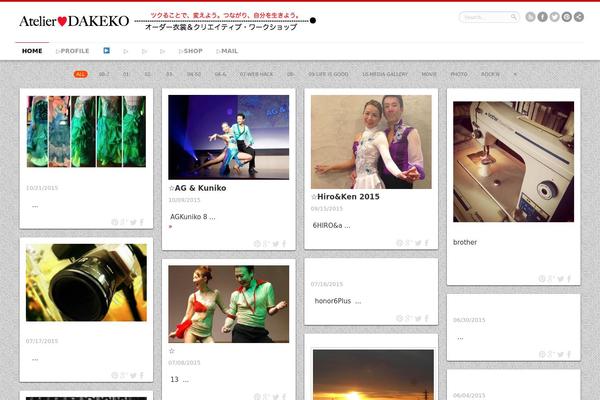The image size is (600, 400).
Task: Open the ☆AG & Kuniko post title
Action: [x=197, y=188]
